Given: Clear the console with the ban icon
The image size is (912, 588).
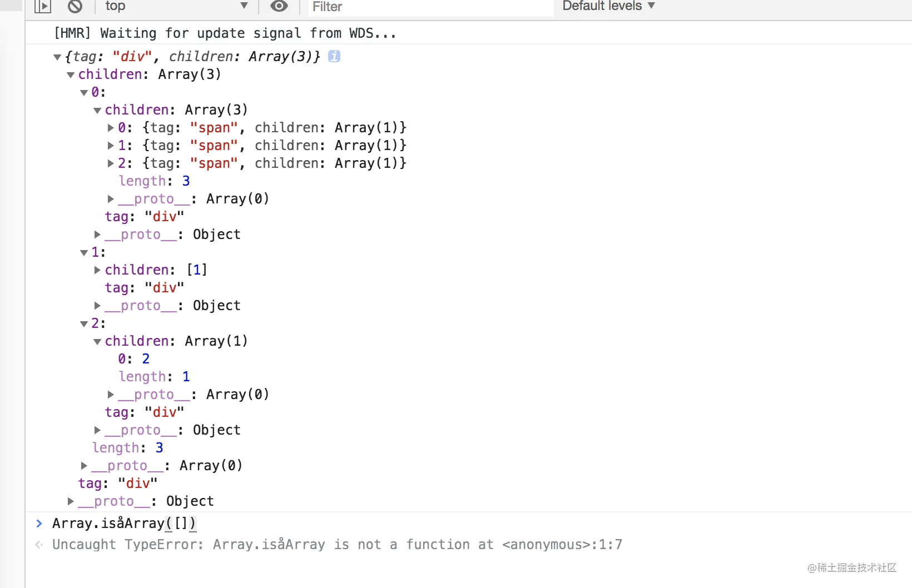Looking at the screenshot, I should click(75, 7).
